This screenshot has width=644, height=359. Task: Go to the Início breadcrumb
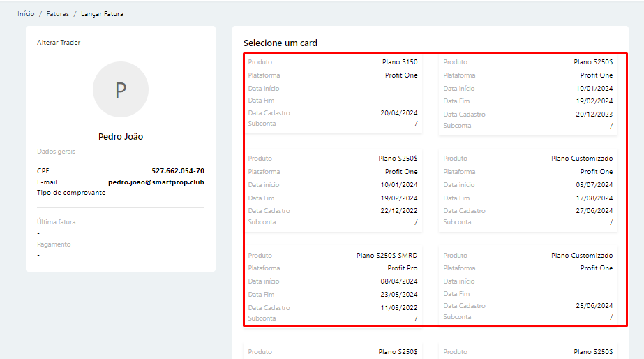pyautogui.click(x=26, y=14)
